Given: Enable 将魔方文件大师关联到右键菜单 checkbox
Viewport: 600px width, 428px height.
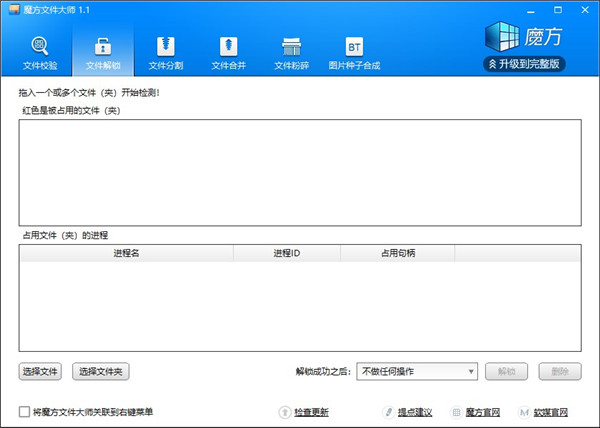Looking at the screenshot, I should click(25, 411).
